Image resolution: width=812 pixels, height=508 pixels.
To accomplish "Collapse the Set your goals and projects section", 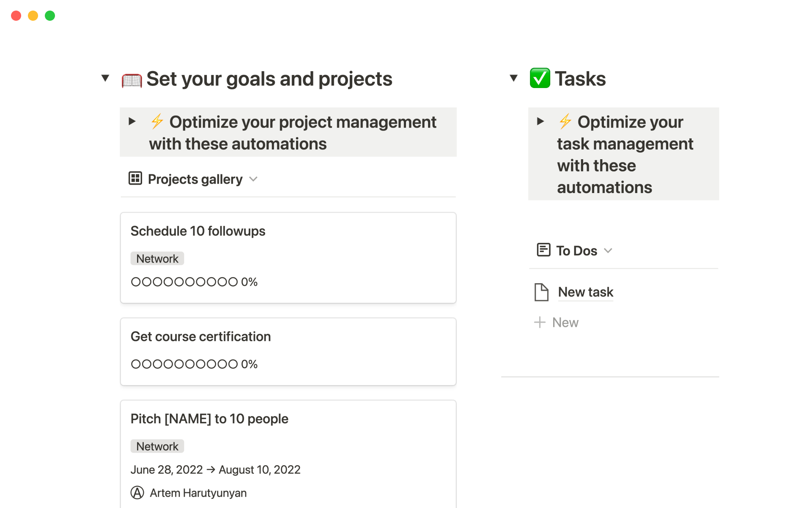I will [105, 78].
